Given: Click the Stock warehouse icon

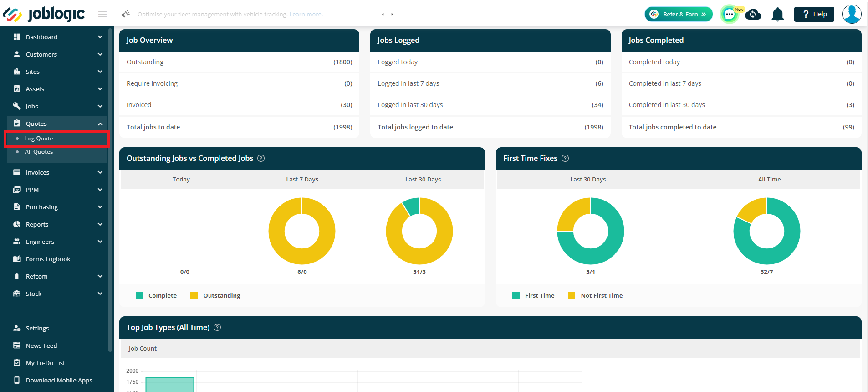Looking at the screenshot, I should pos(17,294).
